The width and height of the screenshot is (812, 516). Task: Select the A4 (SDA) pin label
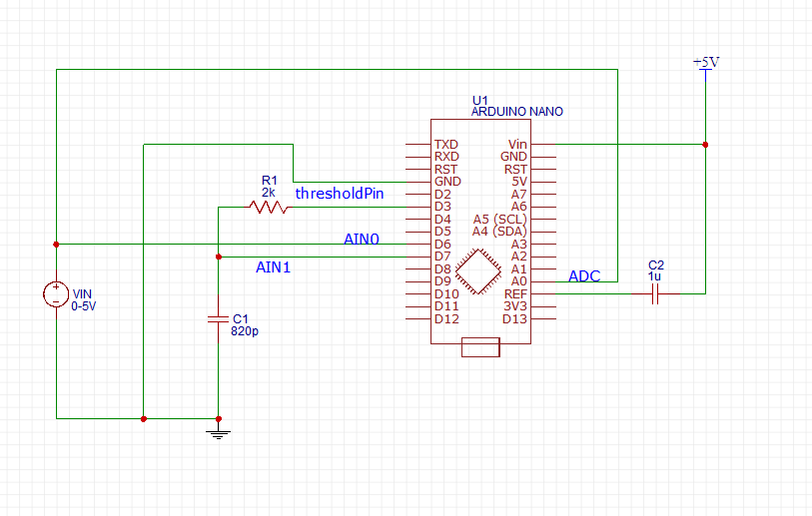(x=499, y=232)
